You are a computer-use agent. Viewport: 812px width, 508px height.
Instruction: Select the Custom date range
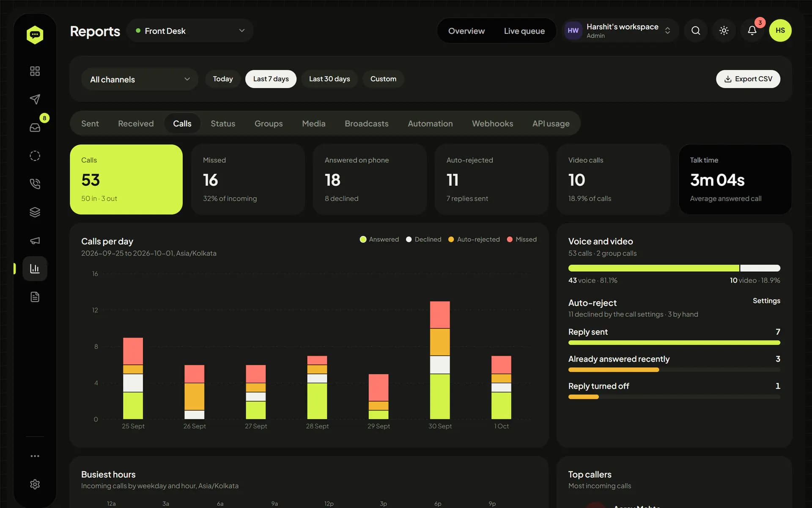[x=383, y=79]
